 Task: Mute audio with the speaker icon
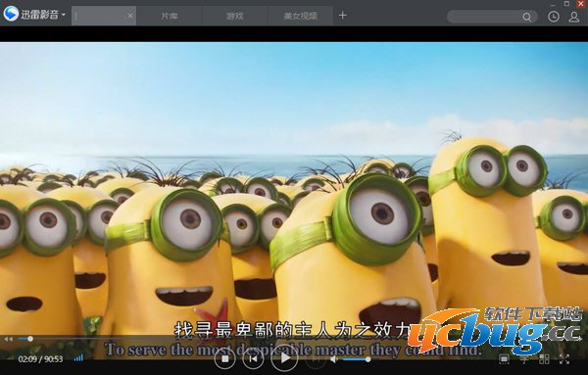[x=333, y=359]
